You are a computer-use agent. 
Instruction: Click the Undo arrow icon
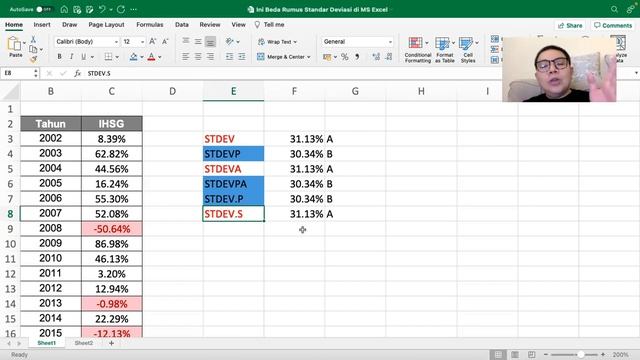pyautogui.click(x=102, y=9)
